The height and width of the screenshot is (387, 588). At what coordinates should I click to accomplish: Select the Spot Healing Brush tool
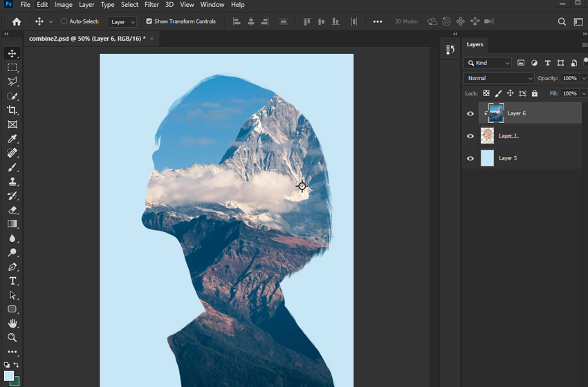coord(12,153)
